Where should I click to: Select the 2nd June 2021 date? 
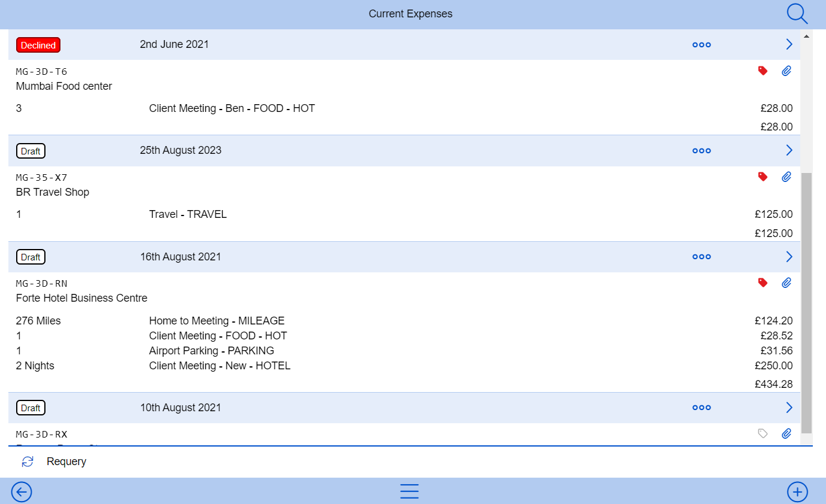174,44
